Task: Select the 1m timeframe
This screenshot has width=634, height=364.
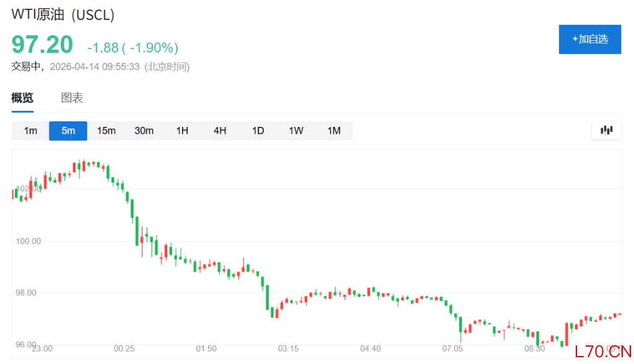Action: [x=30, y=131]
